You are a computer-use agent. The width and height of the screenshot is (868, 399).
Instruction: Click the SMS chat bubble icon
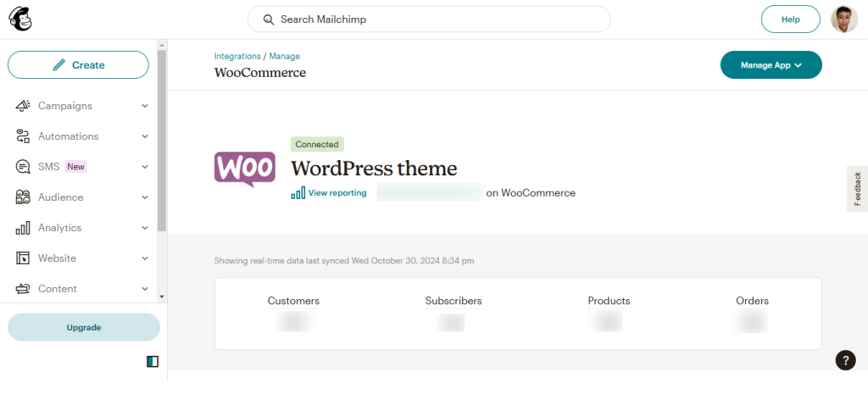(x=23, y=167)
